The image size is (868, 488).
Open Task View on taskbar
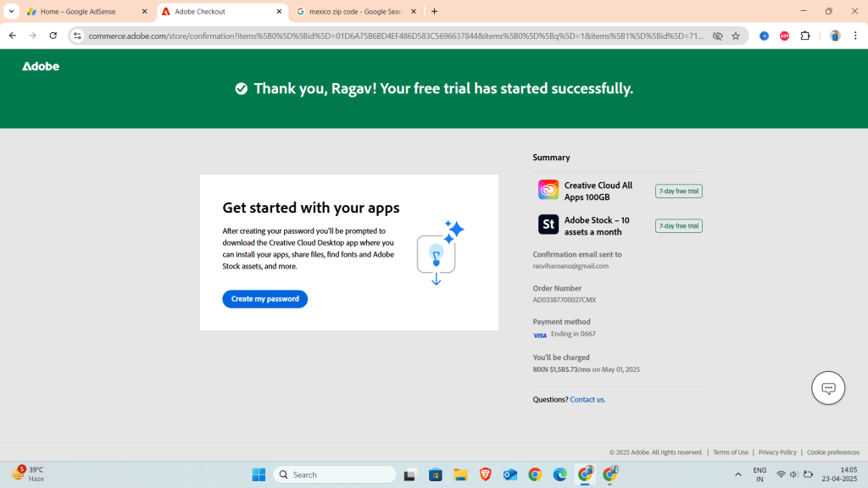tap(409, 474)
